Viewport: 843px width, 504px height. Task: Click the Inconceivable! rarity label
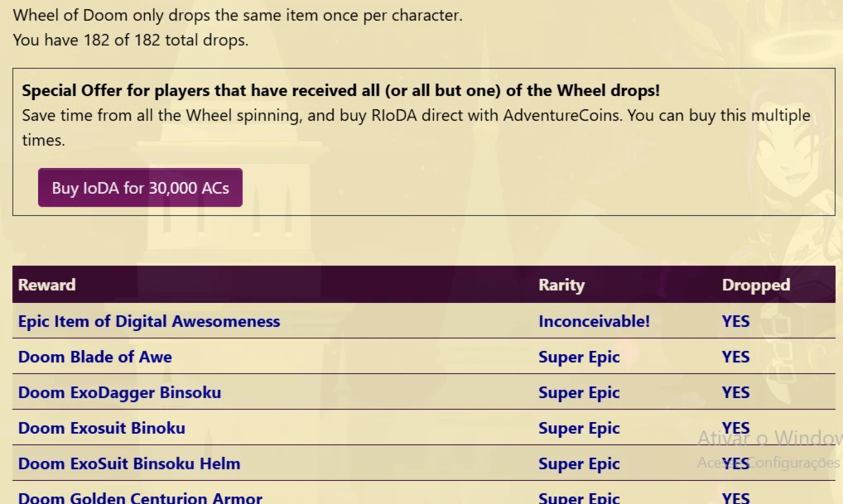(594, 321)
